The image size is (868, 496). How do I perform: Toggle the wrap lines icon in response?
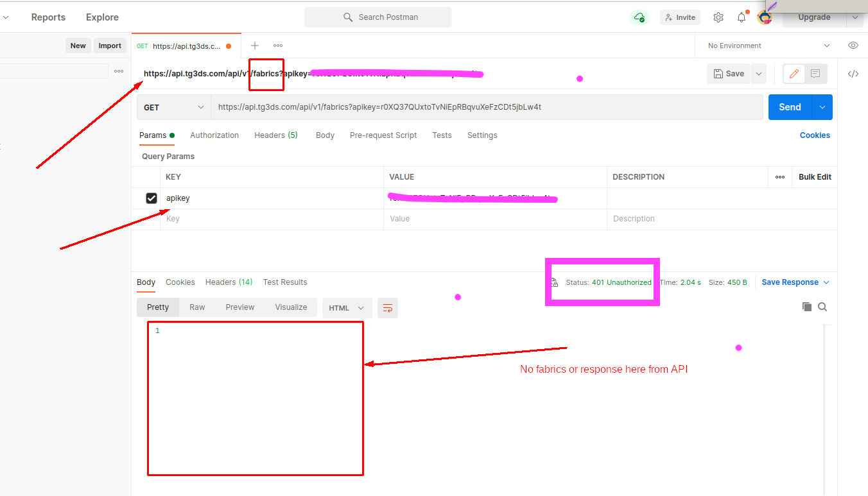coord(388,308)
